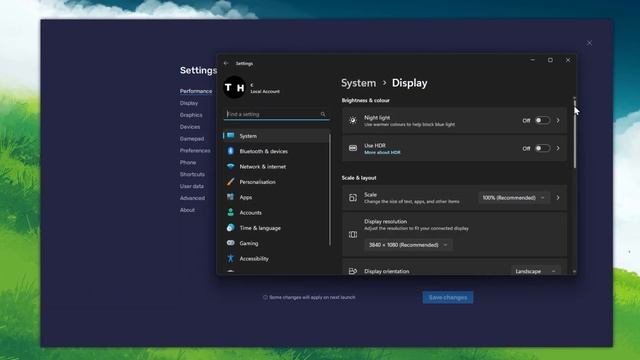Click the Apps icon in sidebar
The image size is (640, 360).
point(231,197)
